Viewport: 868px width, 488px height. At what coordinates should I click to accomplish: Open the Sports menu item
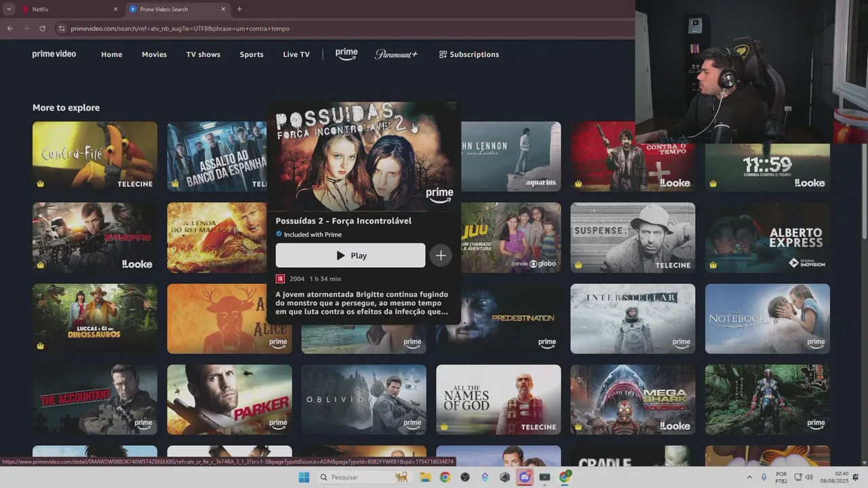click(x=252, y=54)
